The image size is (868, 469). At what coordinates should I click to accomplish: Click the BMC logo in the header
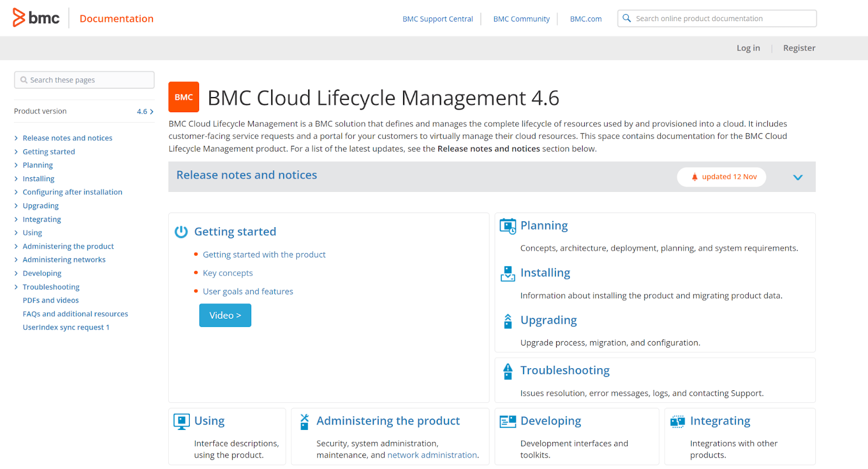pos(36,18)
